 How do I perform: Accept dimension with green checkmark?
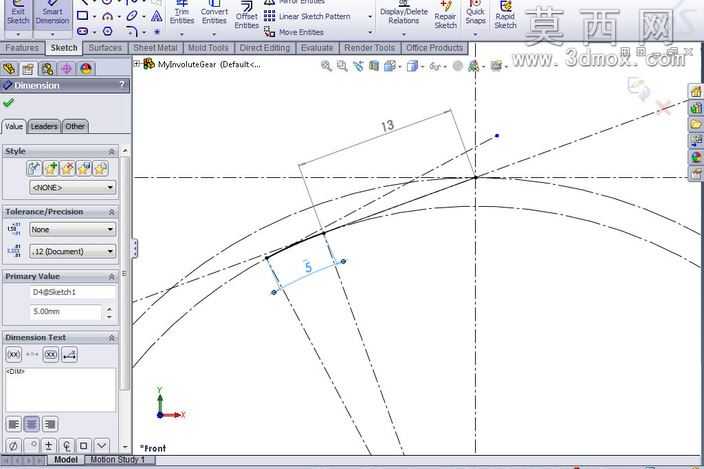[8, 103]
